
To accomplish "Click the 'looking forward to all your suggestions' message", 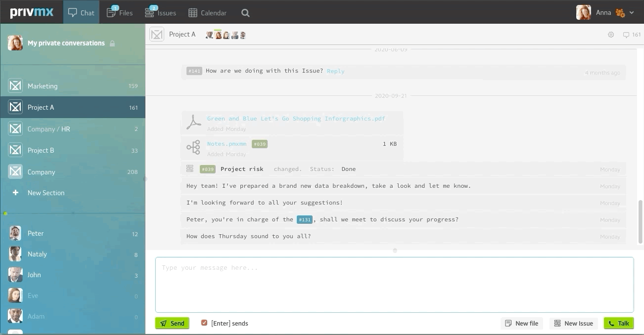I will [403, 203].
